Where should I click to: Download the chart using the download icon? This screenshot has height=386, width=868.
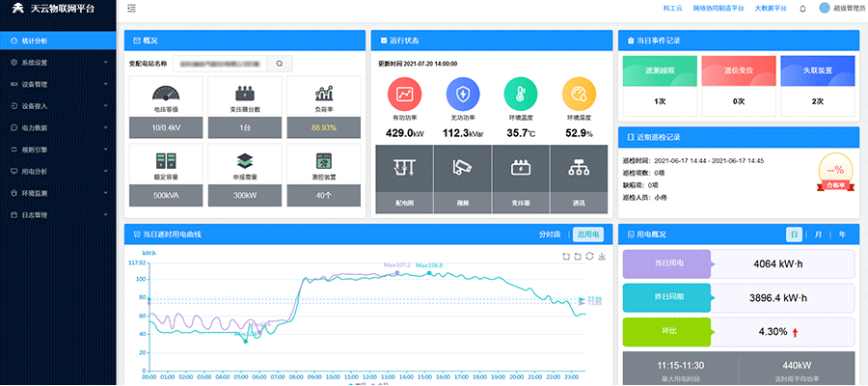602,257
